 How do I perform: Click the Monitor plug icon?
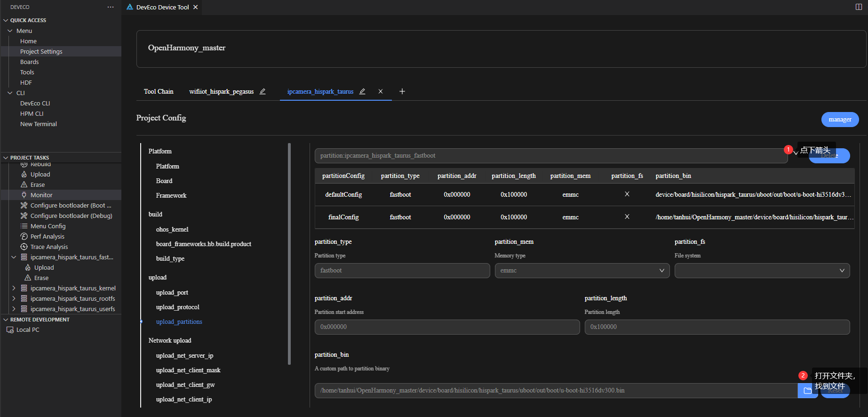24,195
